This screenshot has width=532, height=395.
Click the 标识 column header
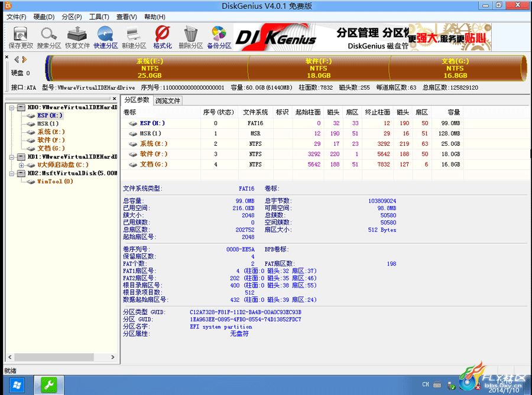coord(283,112)
